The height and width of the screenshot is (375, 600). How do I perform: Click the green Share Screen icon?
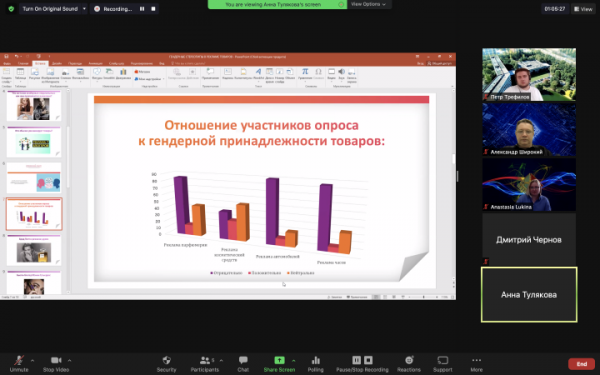[279, 360]
